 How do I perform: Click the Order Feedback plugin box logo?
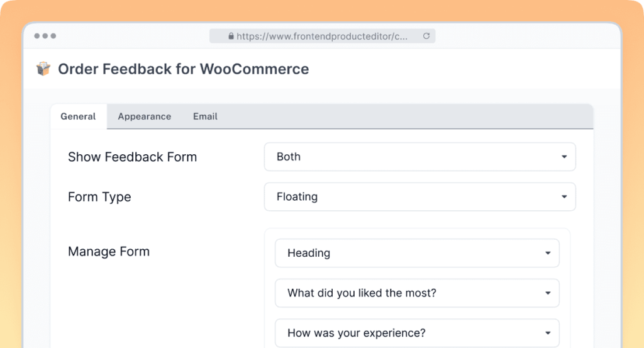(x=43, y=69)
